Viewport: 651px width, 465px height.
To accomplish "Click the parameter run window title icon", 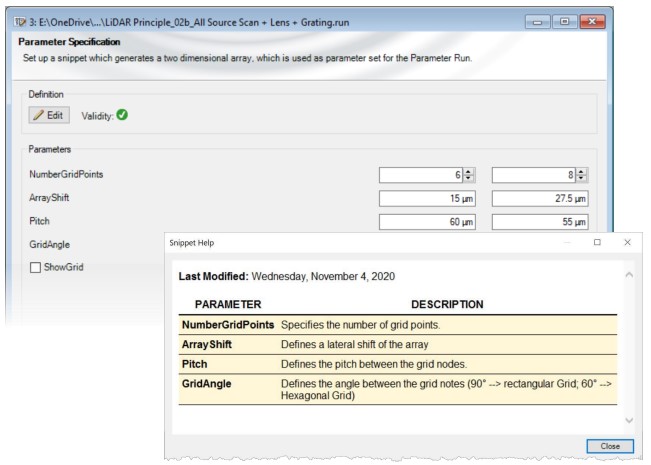I will click(20, 22).
